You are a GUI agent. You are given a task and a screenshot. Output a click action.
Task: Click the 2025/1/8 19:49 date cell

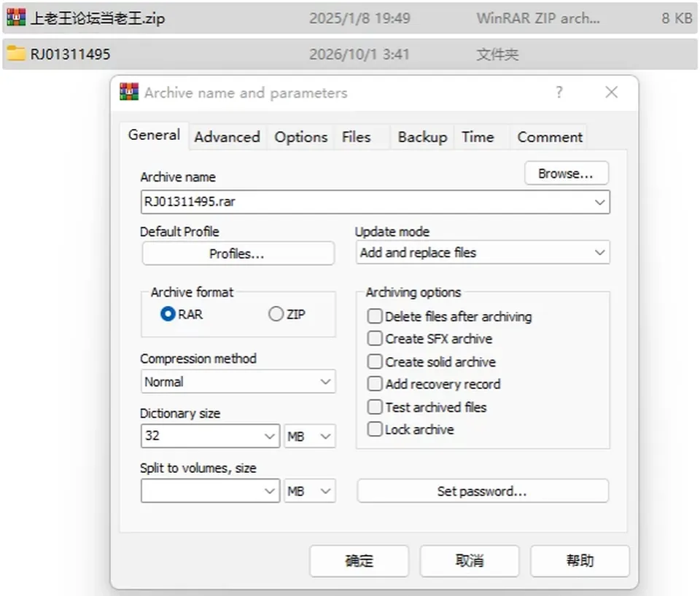(359, 18)
